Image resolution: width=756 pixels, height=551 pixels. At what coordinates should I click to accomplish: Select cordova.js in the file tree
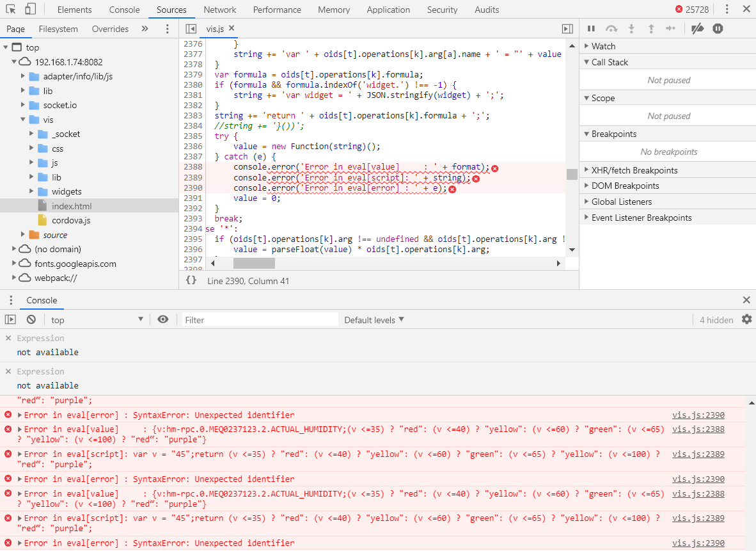(x=71, y=220)
